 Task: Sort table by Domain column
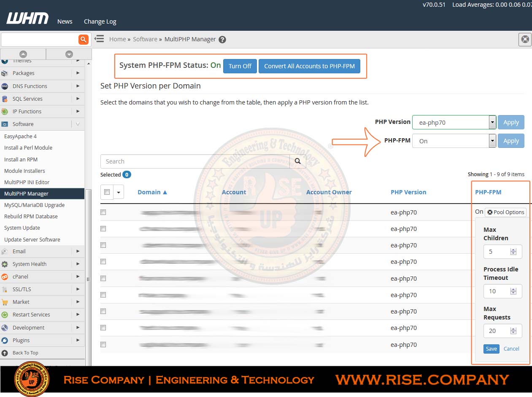click(152, 192)
